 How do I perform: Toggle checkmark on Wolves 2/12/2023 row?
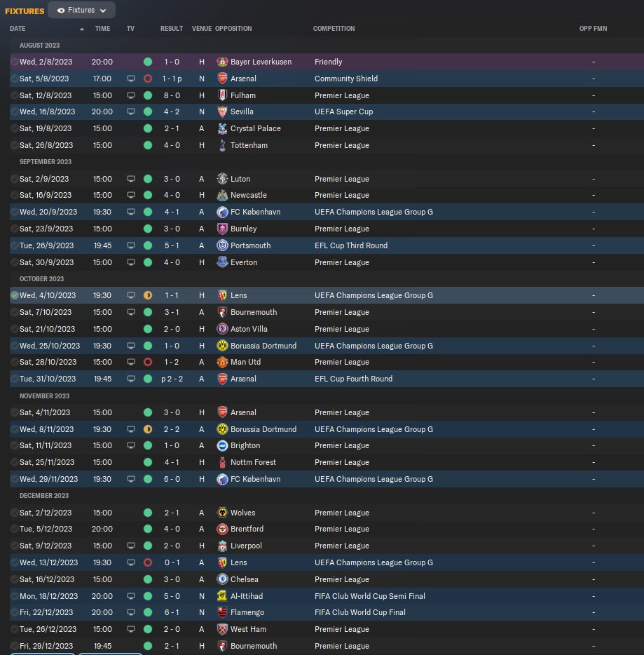coord(15,513)
